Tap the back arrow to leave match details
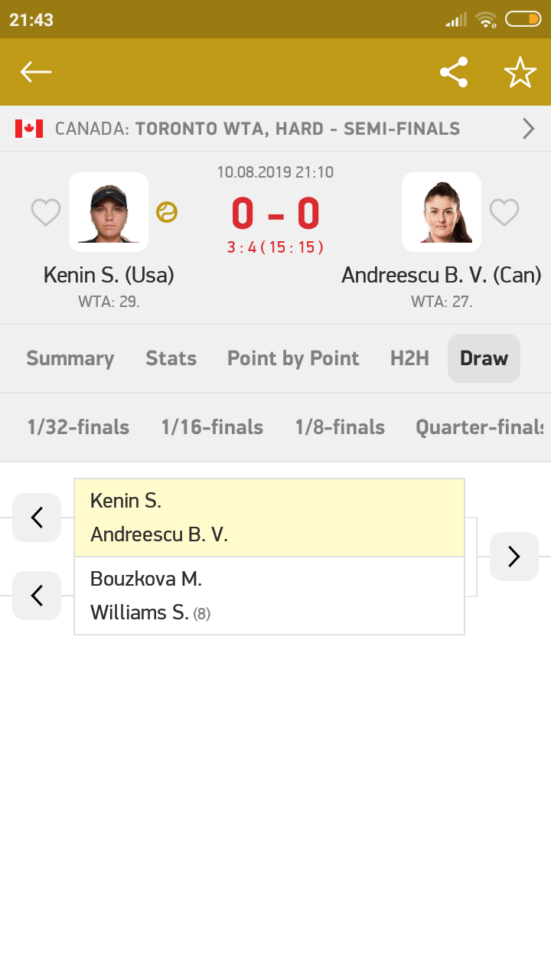 pyautogui.click(x=35, y=72)
